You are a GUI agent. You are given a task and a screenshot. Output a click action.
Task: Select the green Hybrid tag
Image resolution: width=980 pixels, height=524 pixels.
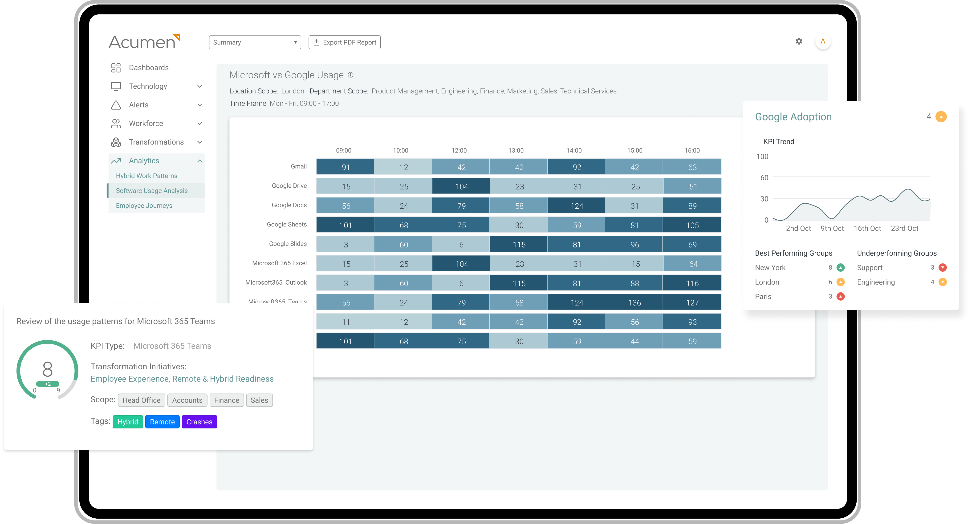(128, 422)
